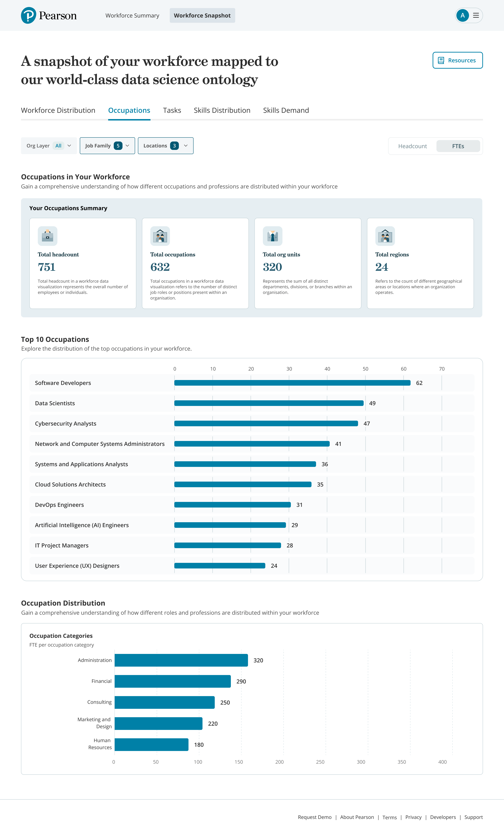Image resolution: width=504 pixels, height=835 pixels.
Task: Click the book icon on Resources button
Action: pyautogui.click(x=441, y=60)
